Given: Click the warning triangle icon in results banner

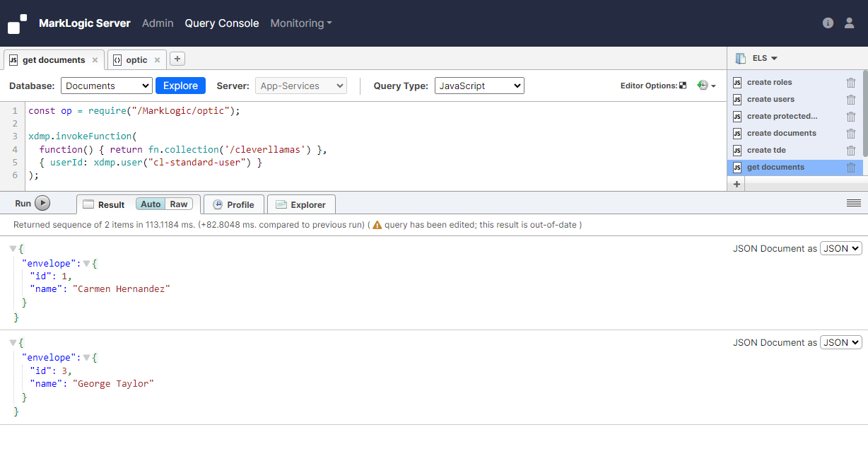Looking at the screenshot, I should click(x=377, y=224).
